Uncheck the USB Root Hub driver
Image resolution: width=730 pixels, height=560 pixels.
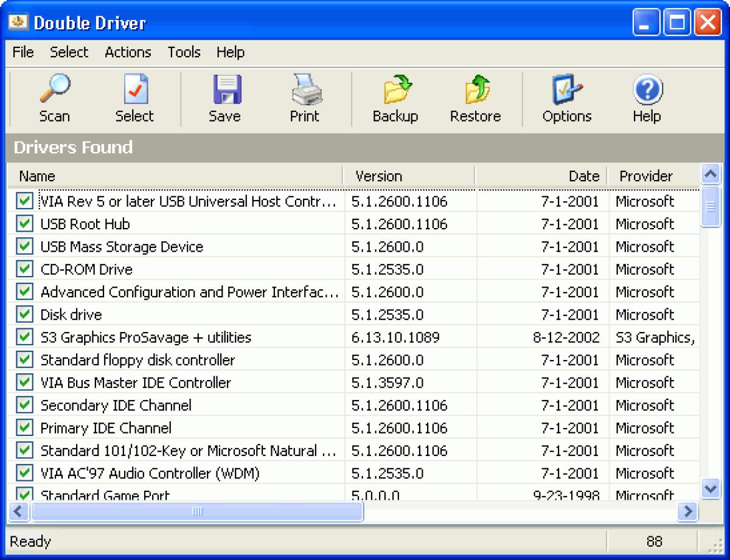pos(24,224)
